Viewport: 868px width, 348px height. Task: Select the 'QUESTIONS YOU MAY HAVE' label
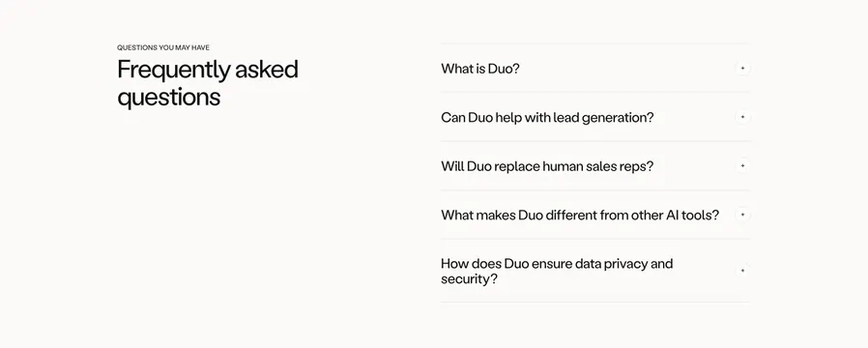163,47
